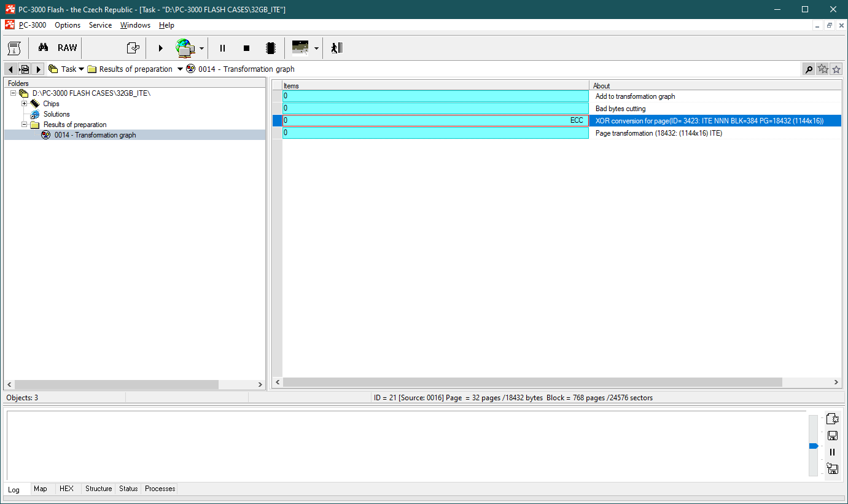Screen dimensions: 848x504
Task: Select Results of preparation folder in tree
Action: 75,125
